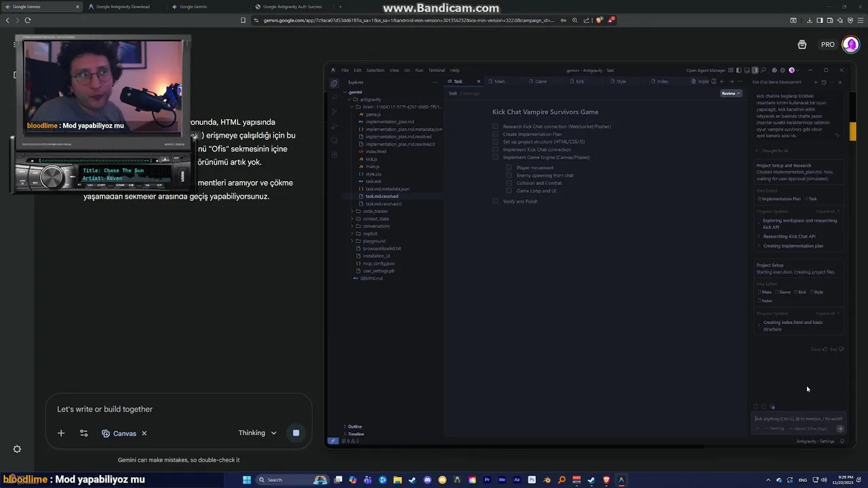Open game.js in the explorer tree

click(x=372, y=115)
